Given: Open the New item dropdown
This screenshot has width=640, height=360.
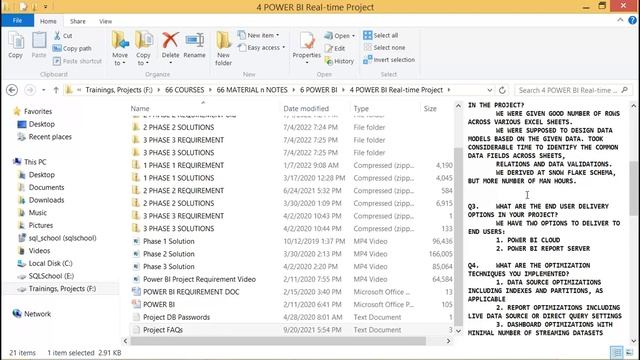Looking at the screenshot, I should [258, 35].
